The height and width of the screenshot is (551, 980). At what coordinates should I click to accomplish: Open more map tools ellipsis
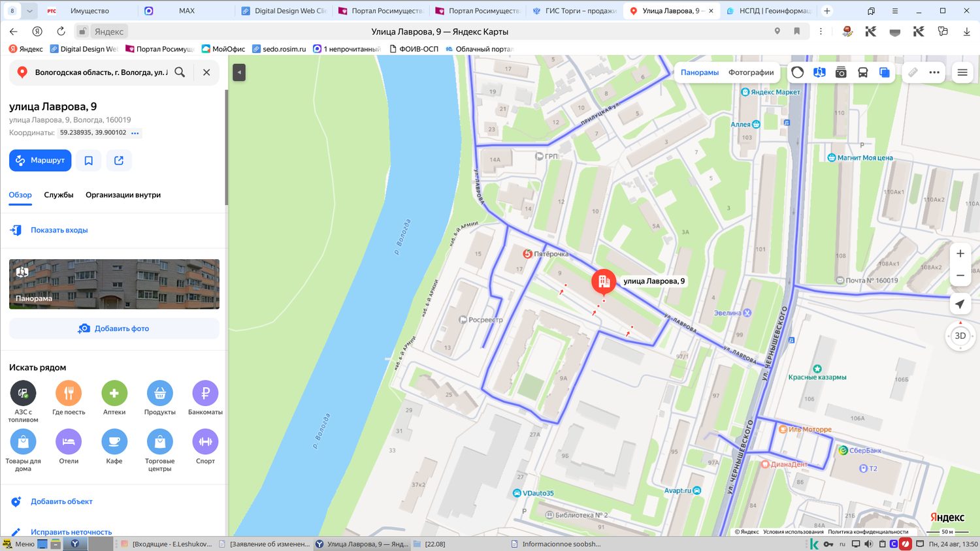tap(934, 72)
